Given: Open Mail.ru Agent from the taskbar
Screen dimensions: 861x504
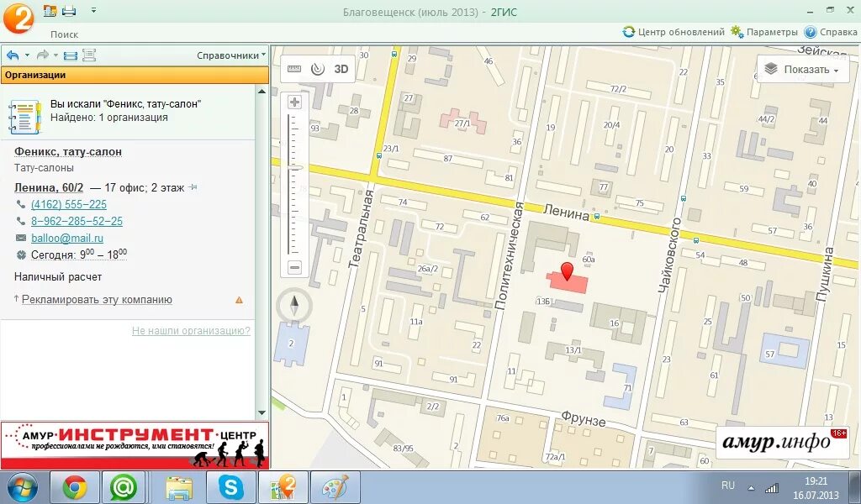Looking at the screenshot, I should tap(124, 487).
